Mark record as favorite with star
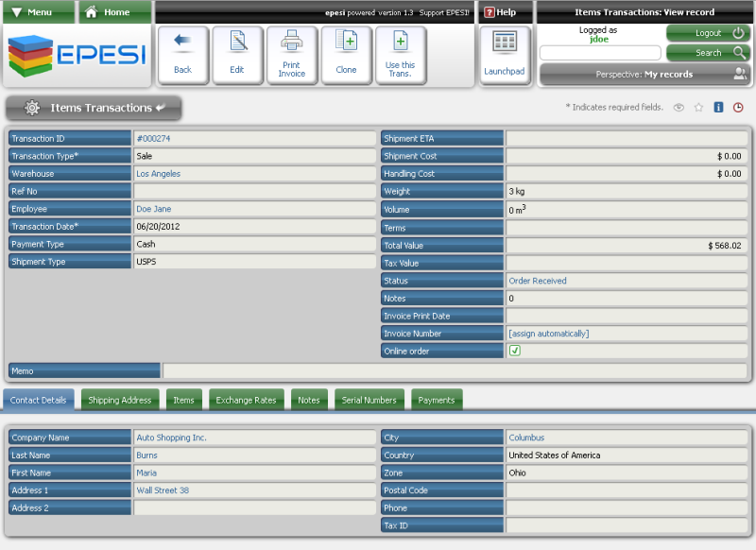Screen dimensions: 756x550 (698, 108)
